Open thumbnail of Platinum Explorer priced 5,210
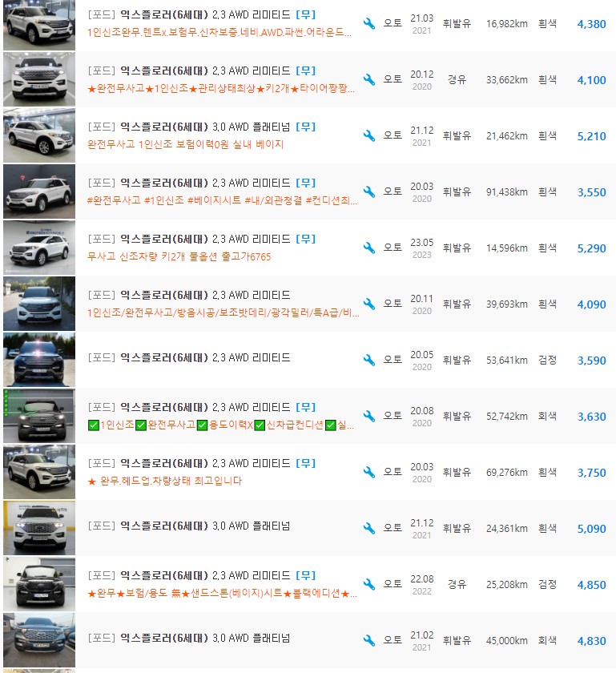616x673 pixels. [39, 135]
